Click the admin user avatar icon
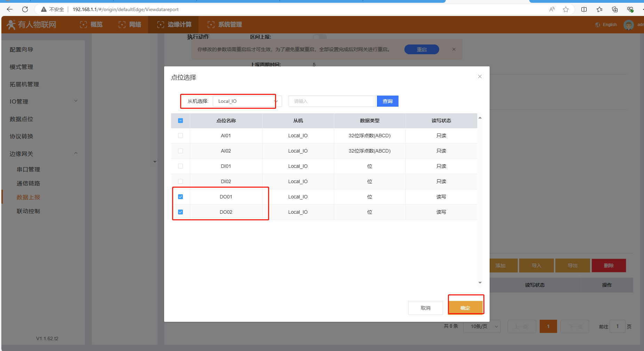The width and height of the screenshot is (644, 351). [628, 25]
